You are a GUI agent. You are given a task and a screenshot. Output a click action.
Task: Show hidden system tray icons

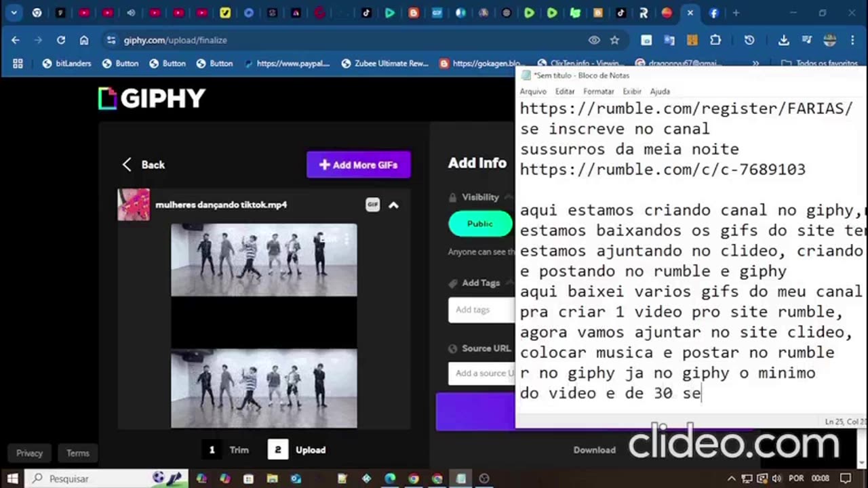[x=732, y=479]
